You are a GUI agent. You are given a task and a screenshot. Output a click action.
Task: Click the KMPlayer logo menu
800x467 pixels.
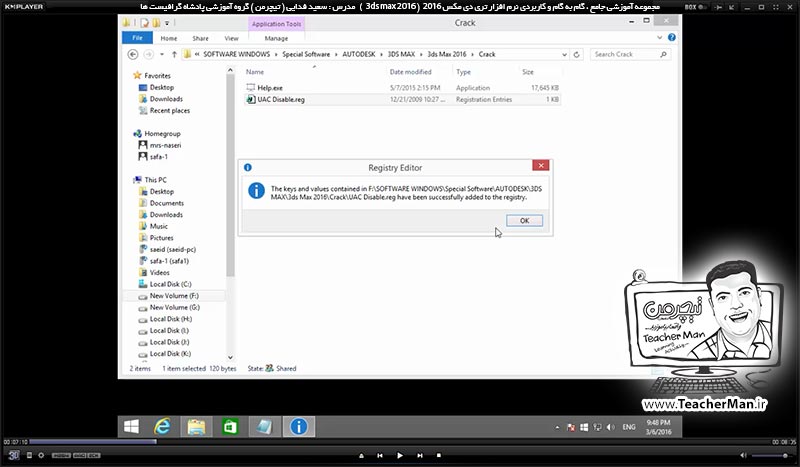pos(24,7)
